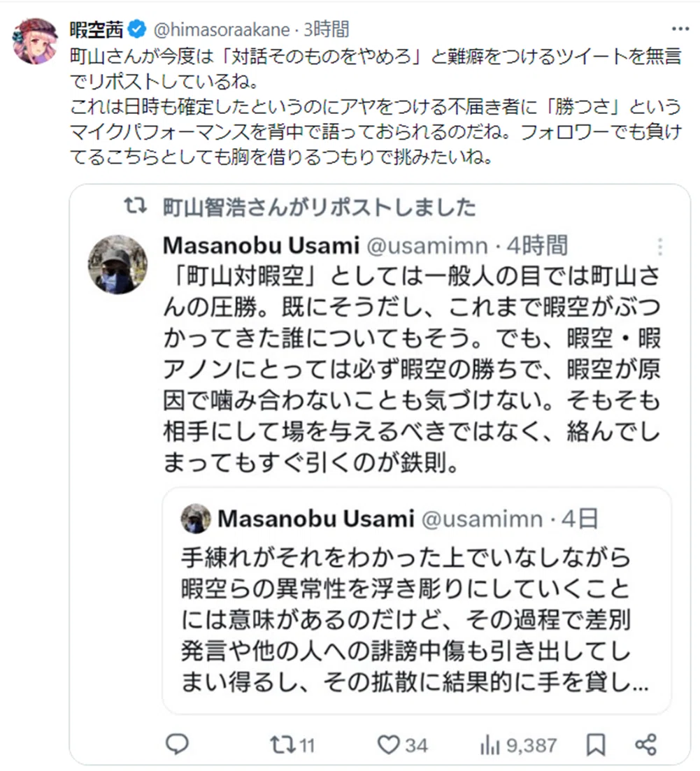The width and height of the screenshot is (700, 771).
Task: Open the share icon menu
Action: [x=646, y=744]
